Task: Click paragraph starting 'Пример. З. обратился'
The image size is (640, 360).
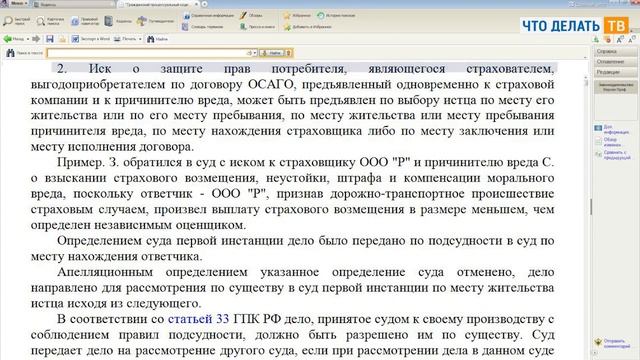Action: [x=292, y=193]
